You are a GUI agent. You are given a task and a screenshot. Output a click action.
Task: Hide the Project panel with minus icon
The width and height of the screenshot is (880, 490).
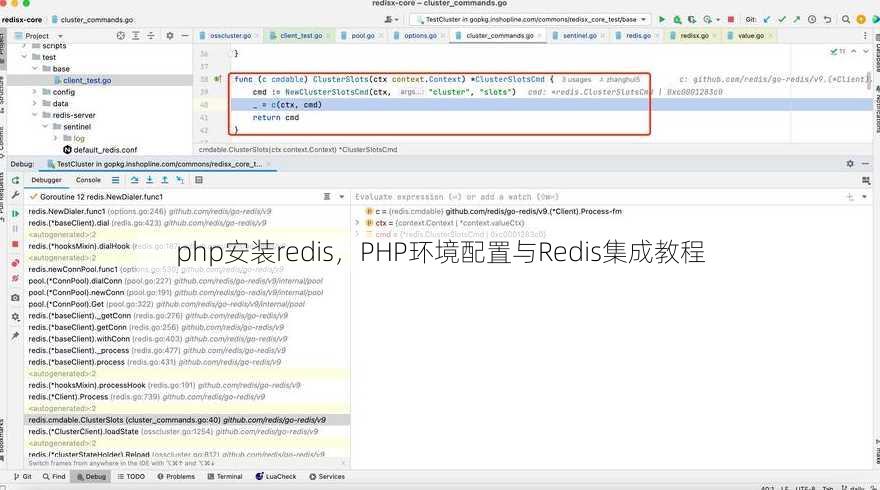click(x=185, y=35)
